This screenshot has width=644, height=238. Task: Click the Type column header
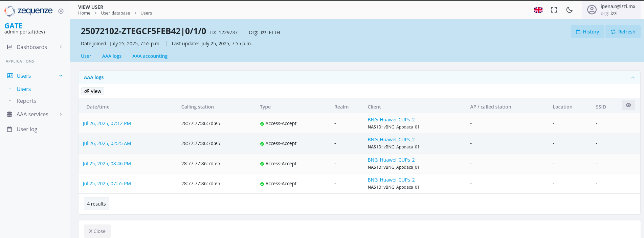265,107
